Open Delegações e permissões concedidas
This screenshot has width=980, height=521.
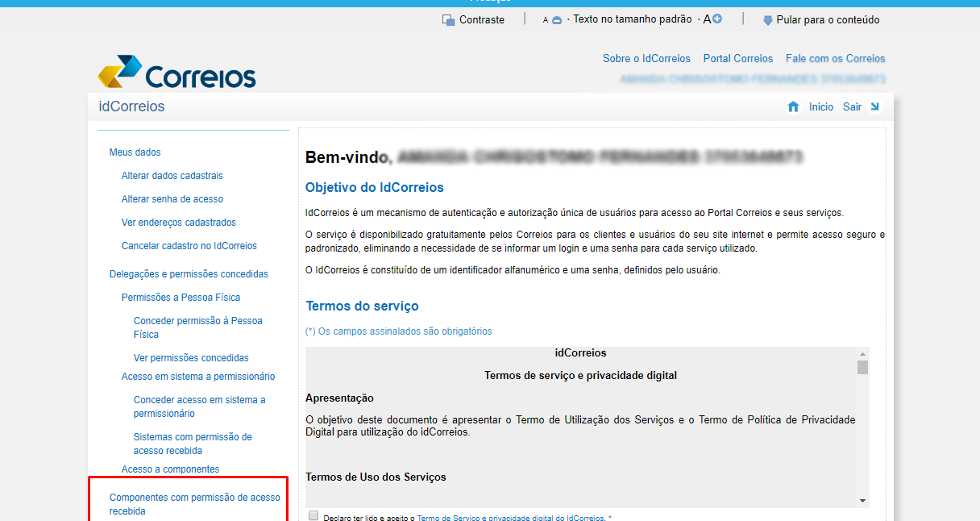189,273
